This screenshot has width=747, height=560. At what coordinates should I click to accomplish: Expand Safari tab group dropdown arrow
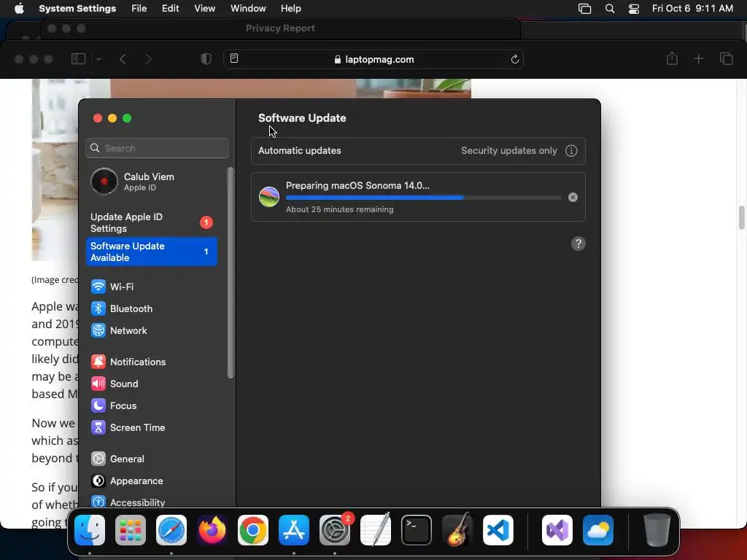pyautogui.click(x=99, y=59)
